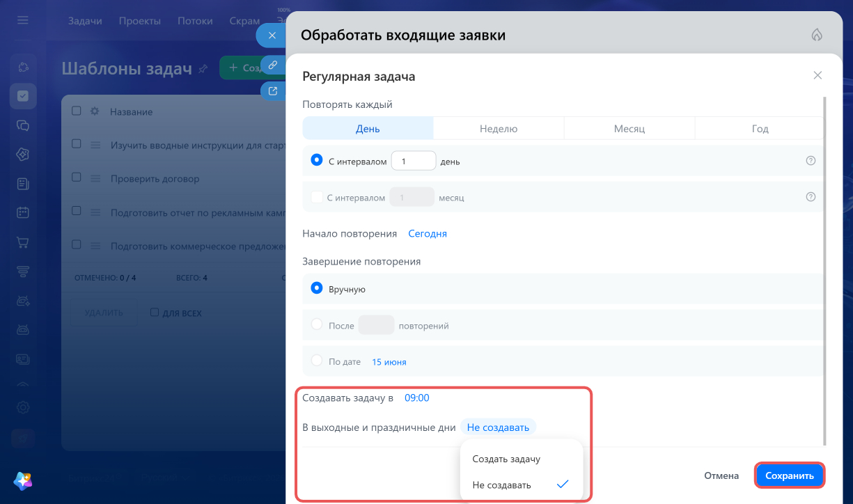Select the 'С интервалом день' radio button

click(x=317, y=161)
